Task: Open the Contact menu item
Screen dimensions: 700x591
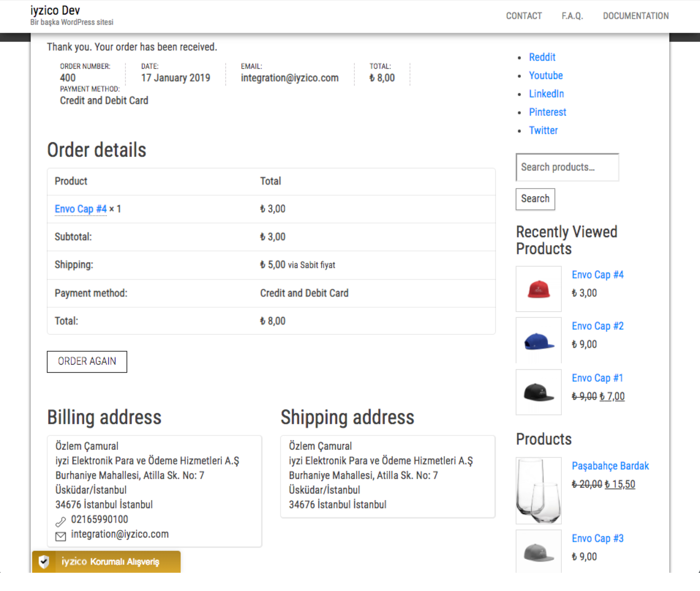Action: (524, 16)
